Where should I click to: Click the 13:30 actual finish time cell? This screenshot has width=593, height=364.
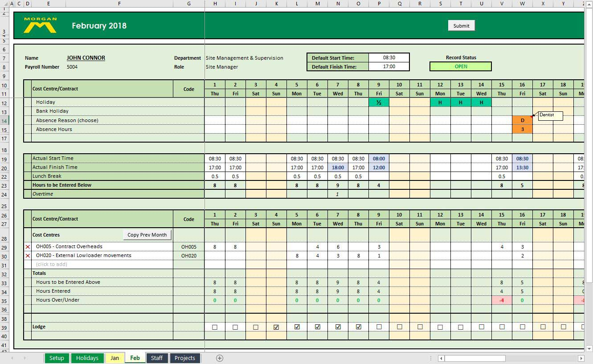click(523, 168)
